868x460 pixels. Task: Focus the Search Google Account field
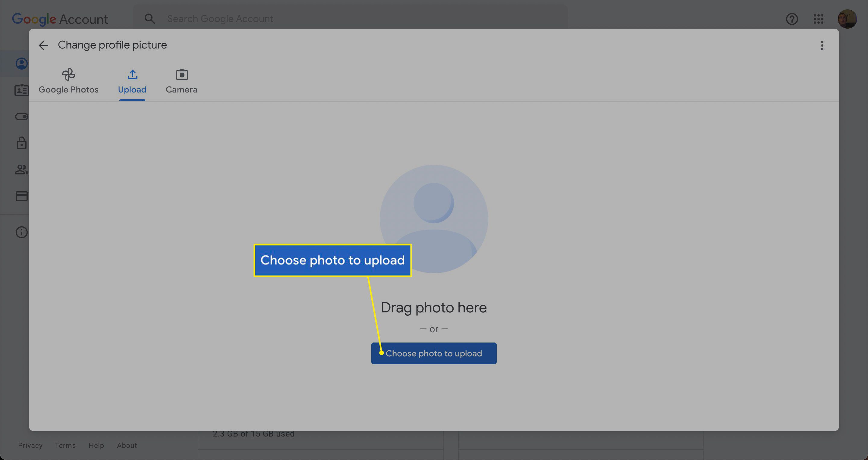tap(351, 18)
